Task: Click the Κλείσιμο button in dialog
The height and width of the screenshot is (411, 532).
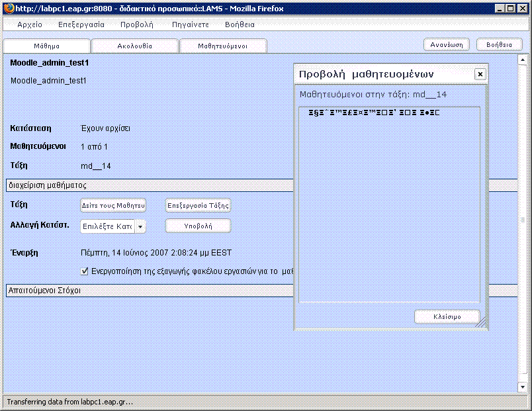Action: point(447,316)
